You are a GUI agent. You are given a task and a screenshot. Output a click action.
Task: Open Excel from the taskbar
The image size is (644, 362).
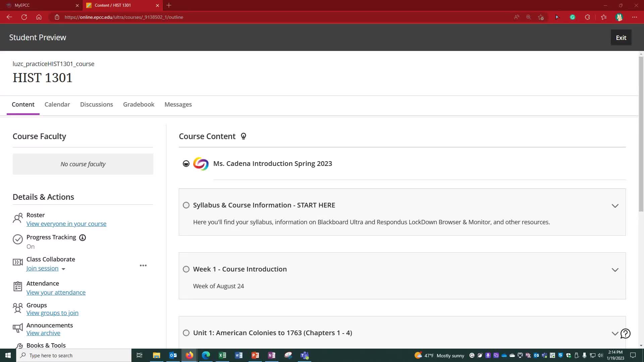222,355
